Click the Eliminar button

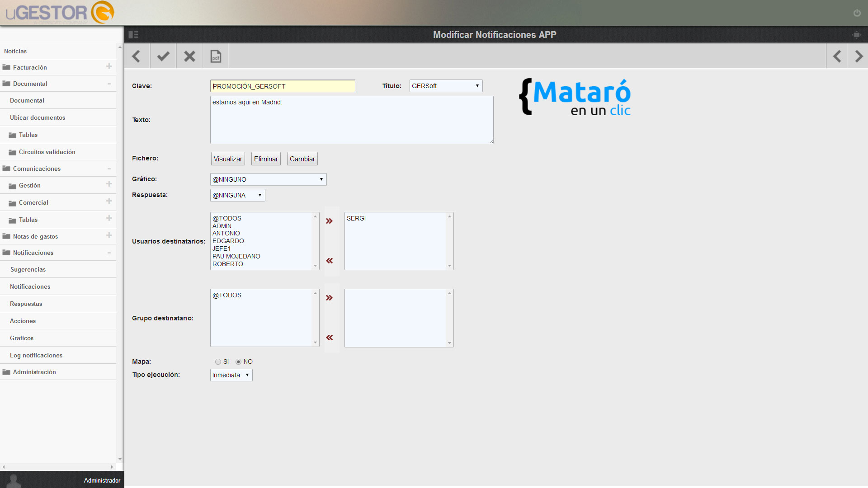point(266,159)
